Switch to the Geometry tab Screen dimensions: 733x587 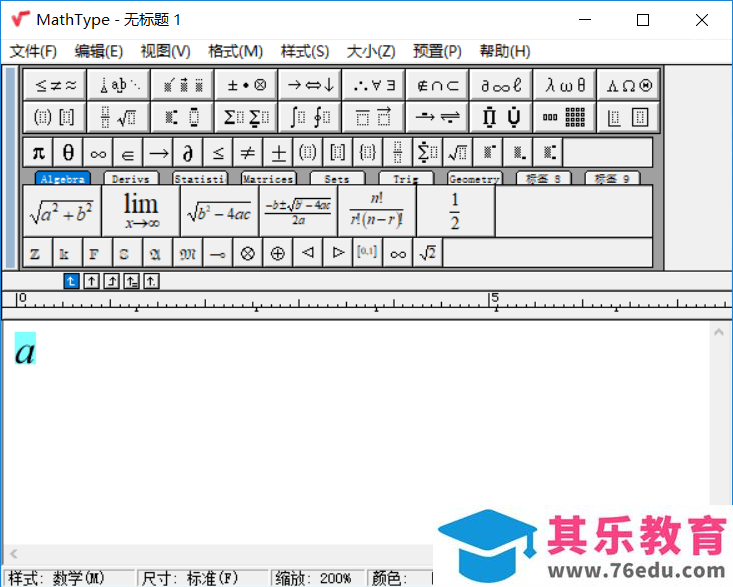(474, 179)
